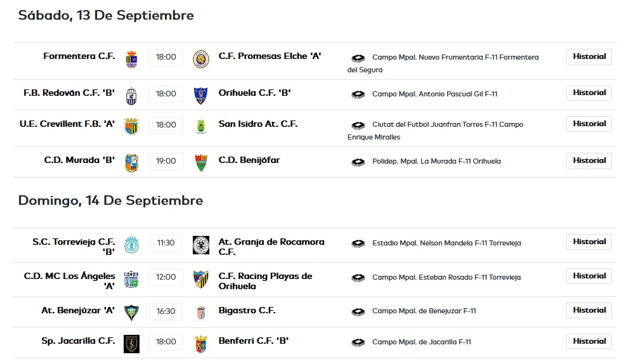Click the Formentera C.F. team crest
619x364 pixels.
131,59
